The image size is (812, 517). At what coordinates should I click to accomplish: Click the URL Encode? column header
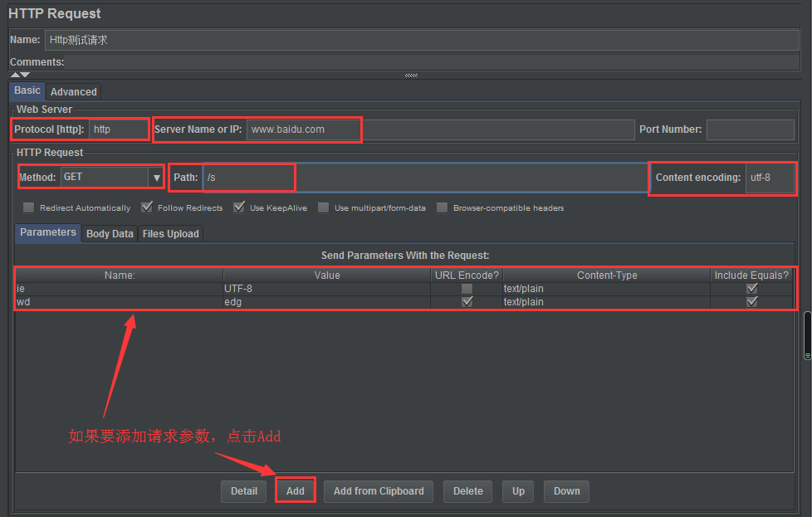(467, 276)
